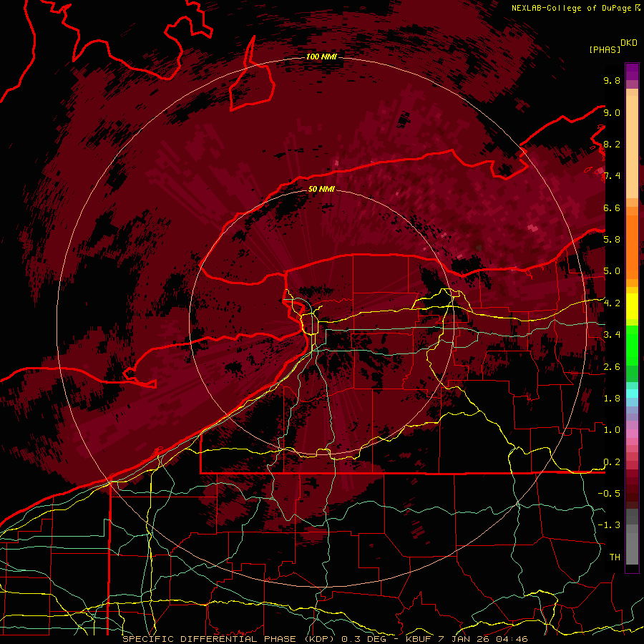Image resolution: width=644 pixels, height=644 pixels.
Task: Click the TH label on the color scale
Action: coord(615,557)
